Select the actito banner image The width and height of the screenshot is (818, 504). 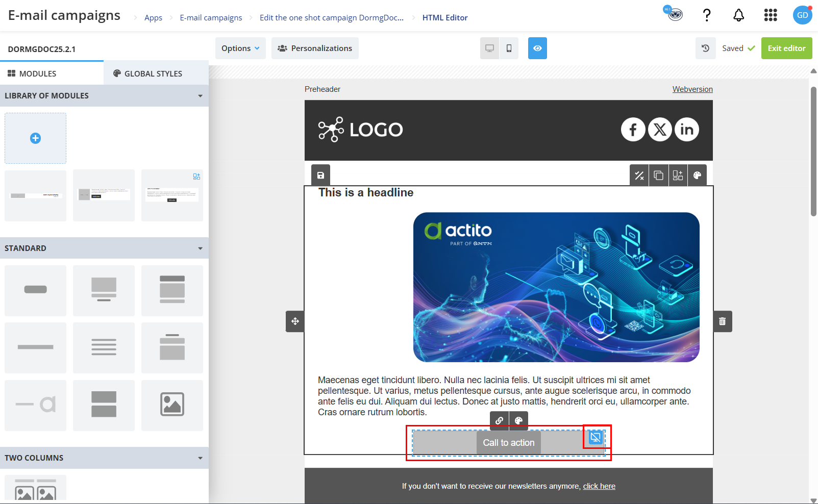coord(556,287)
